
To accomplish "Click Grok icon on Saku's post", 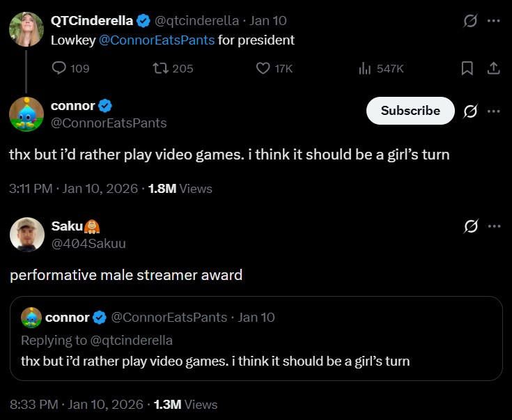I will tap(470, 226).
